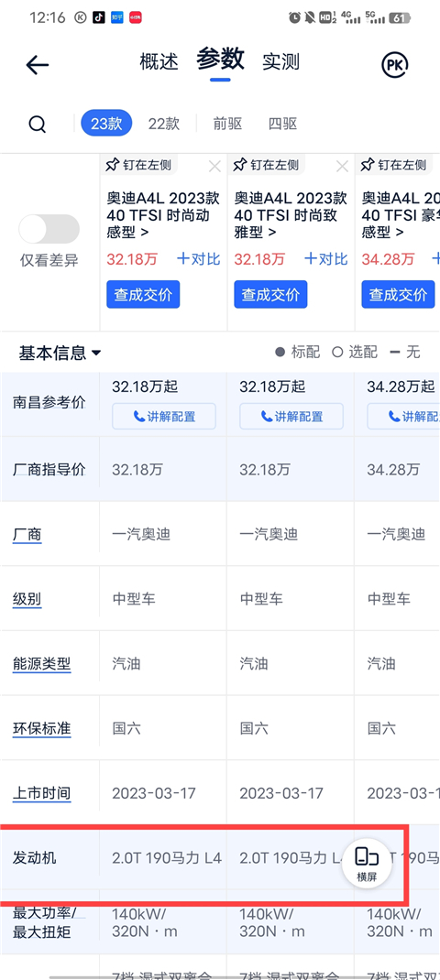Screen dimensions: 440x980
Task: Tap the 厂商 row label
Action: pyautogui.click(x=27, y=535)
